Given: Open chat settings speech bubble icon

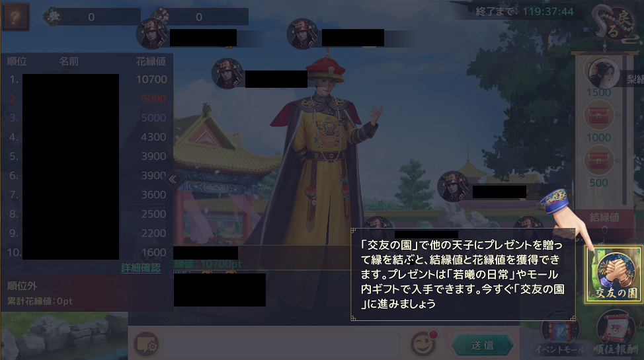Looking at the screenshot, I should pyautogui.click(x=146, y=344).
